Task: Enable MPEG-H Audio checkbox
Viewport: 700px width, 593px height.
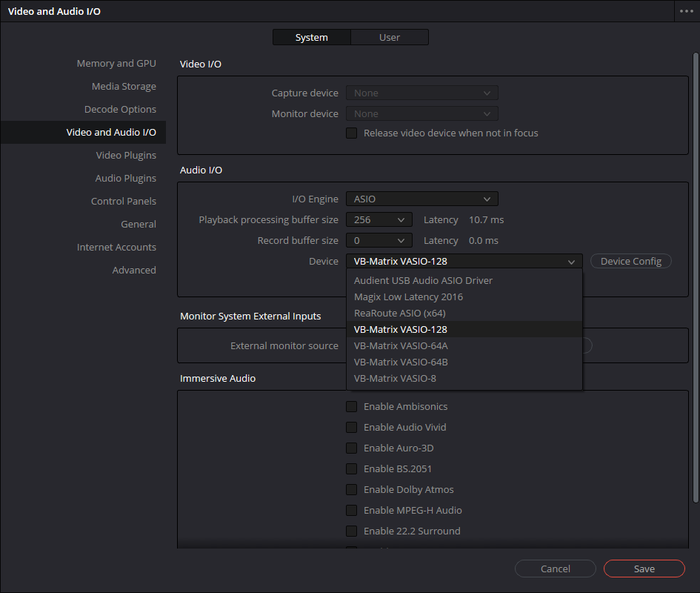Action: [351, 510]
